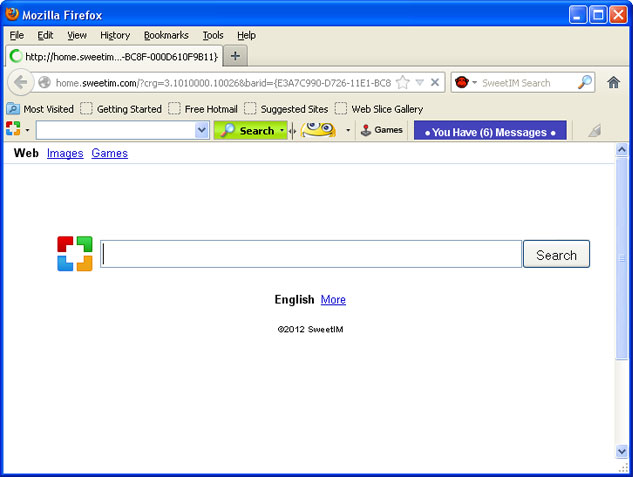
Task: Open the Bookmarks menu
Action: 166,36
